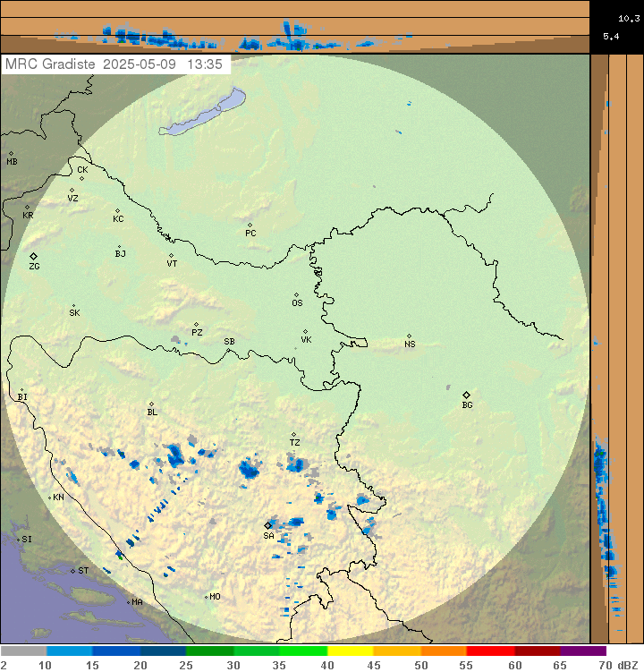Click the MA map label
The image size is (644, 672).
[137, 602]
